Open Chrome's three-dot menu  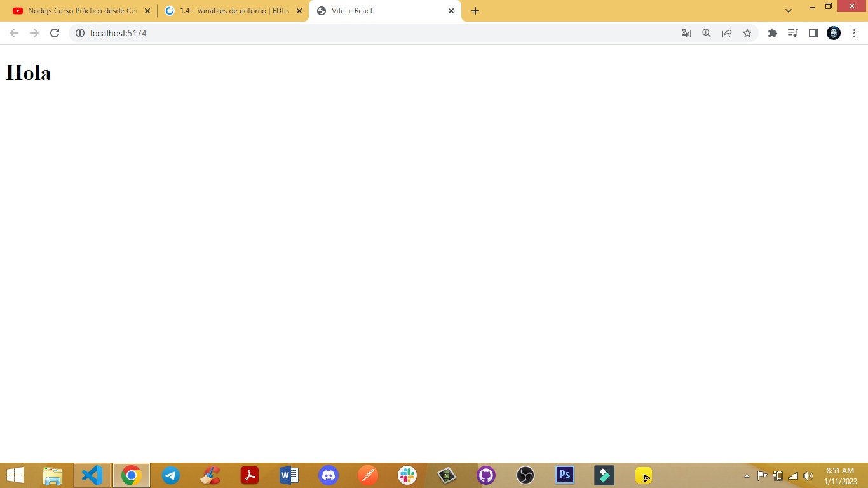[855, 33]
